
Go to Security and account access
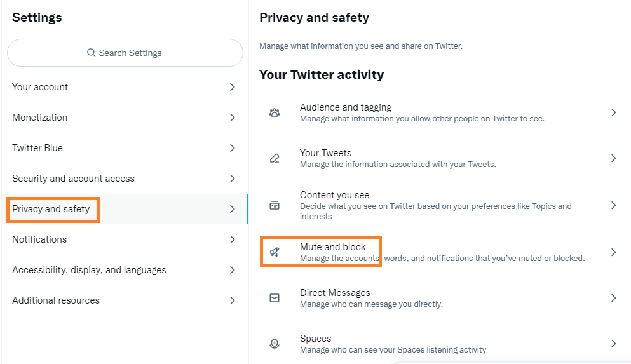[125, 178]
